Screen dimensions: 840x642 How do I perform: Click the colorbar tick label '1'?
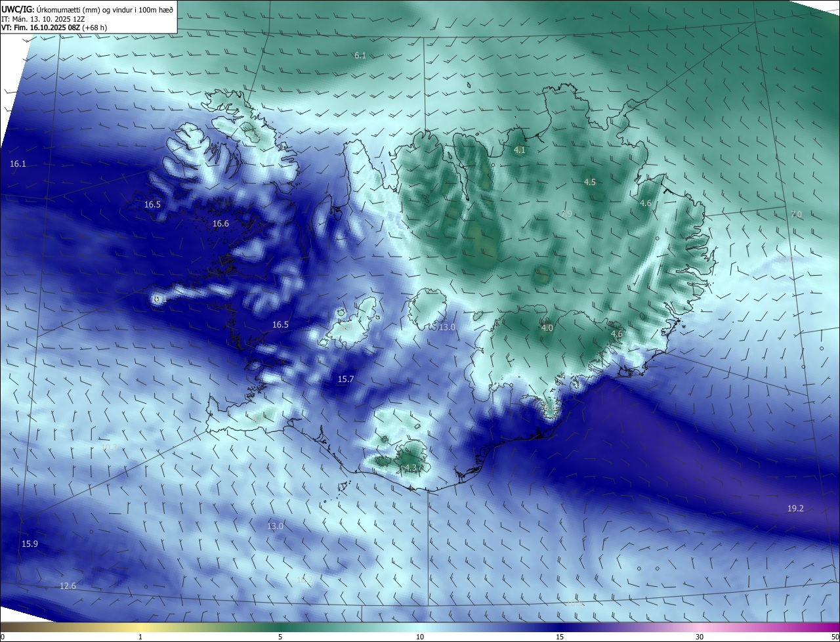coord(140,637)
